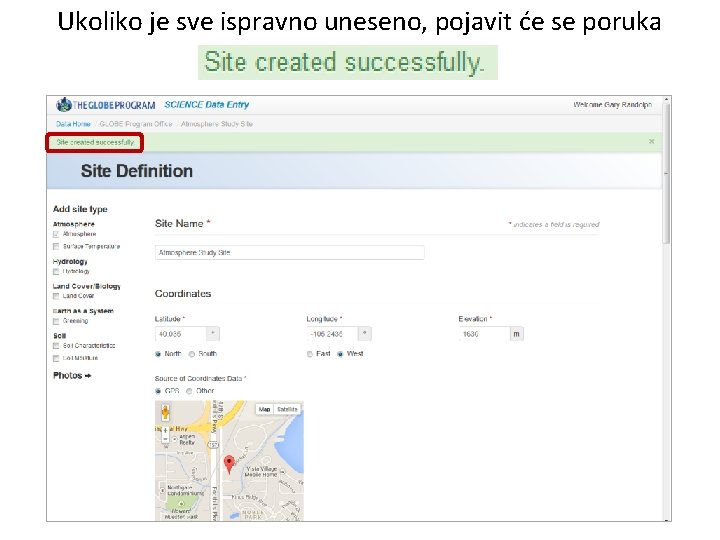Click the Site created successfully message
The height and width of the screenshot is (540, 720).
click(95, 142)
